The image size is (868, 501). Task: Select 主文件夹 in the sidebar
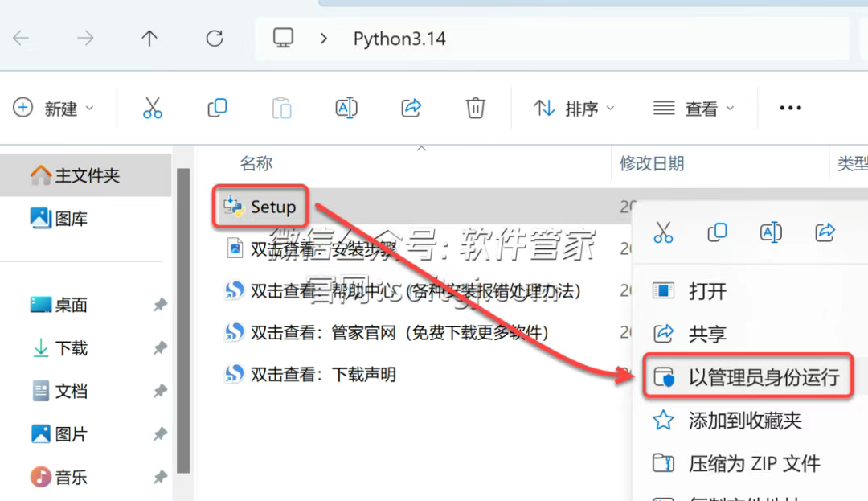click(85, 175)
